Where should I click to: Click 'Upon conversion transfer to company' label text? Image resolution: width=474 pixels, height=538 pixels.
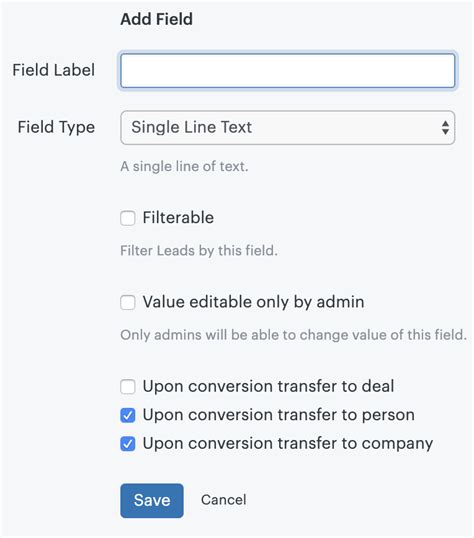tap(288, 444)
